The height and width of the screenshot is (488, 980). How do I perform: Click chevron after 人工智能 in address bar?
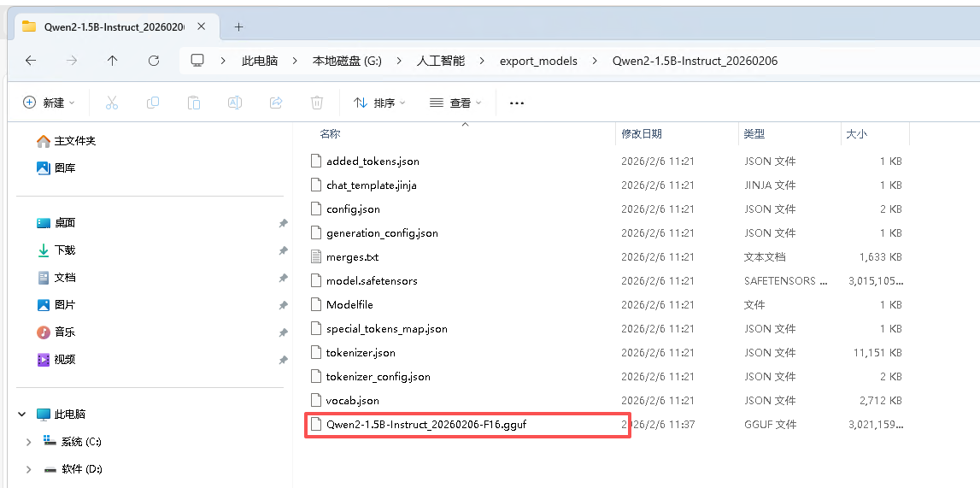(x=481, y=62)
